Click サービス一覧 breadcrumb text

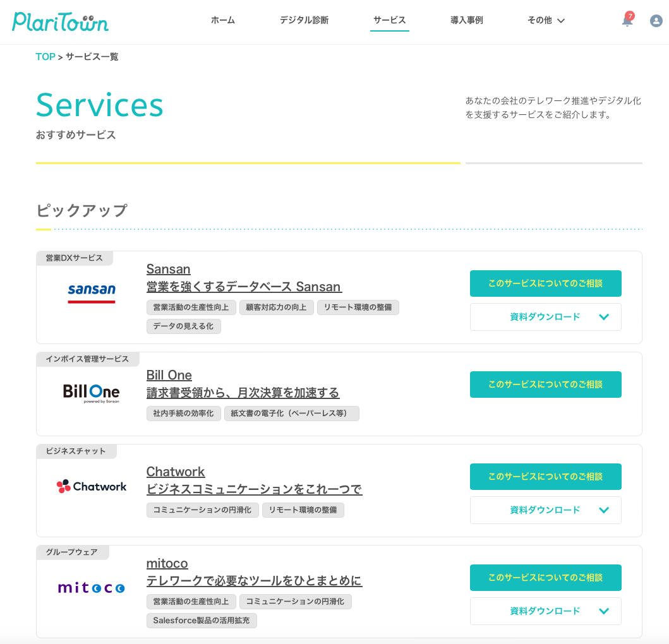[x=92, y=57]
